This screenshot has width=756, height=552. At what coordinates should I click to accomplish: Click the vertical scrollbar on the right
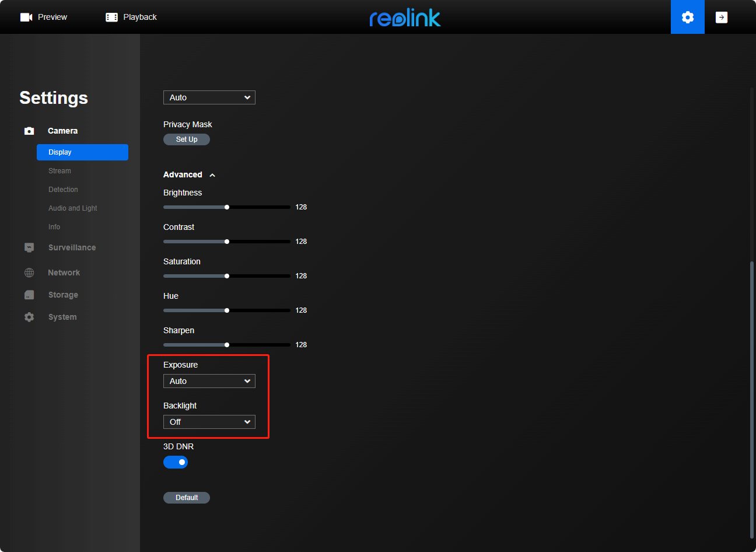[x=751, y=397]
